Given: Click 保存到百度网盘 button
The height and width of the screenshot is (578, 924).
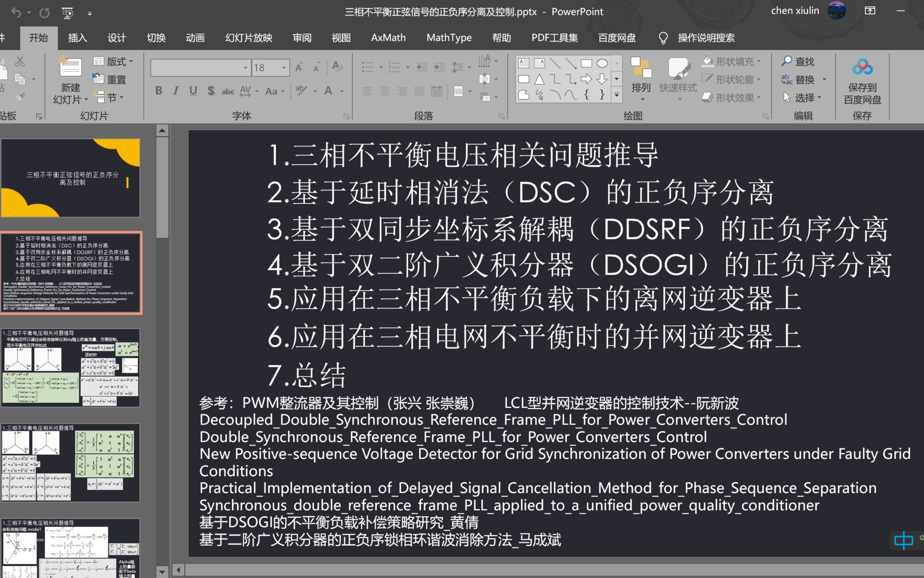Looking at the screenshot, I should coord(862,80).
